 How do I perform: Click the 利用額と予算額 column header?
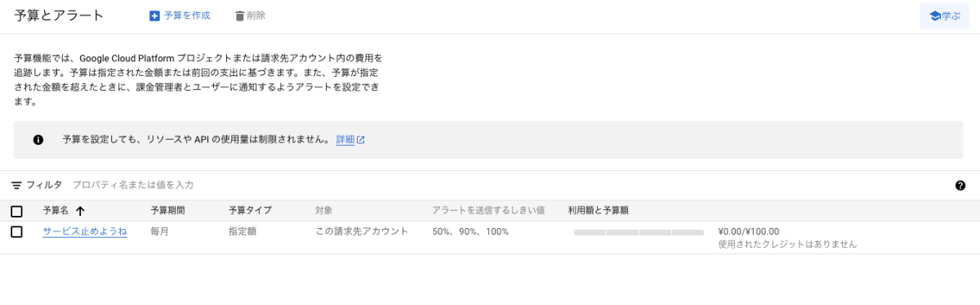point(598,210)
